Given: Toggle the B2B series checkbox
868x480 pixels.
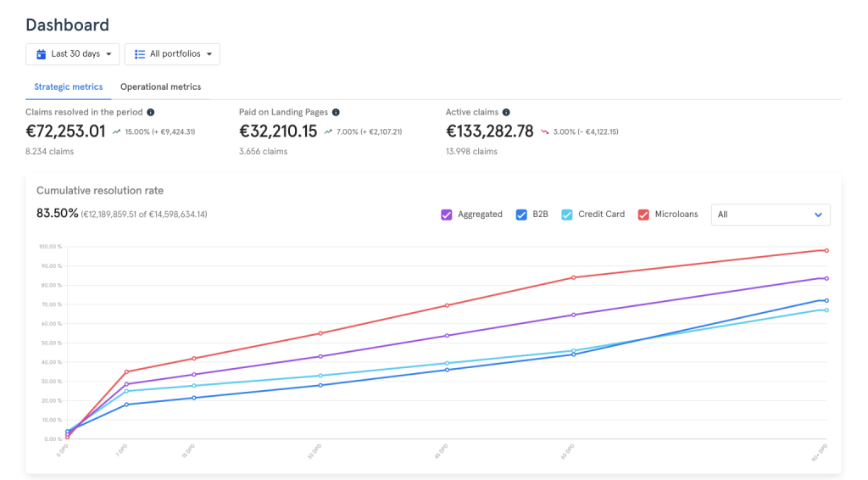Looking at the screenshot, I should [x=521, y=215].
